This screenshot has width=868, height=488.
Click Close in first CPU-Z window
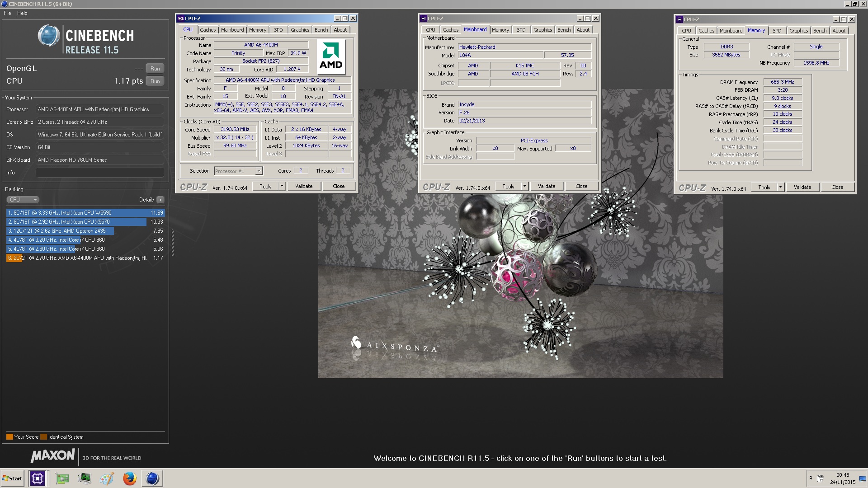coord(339,186)
